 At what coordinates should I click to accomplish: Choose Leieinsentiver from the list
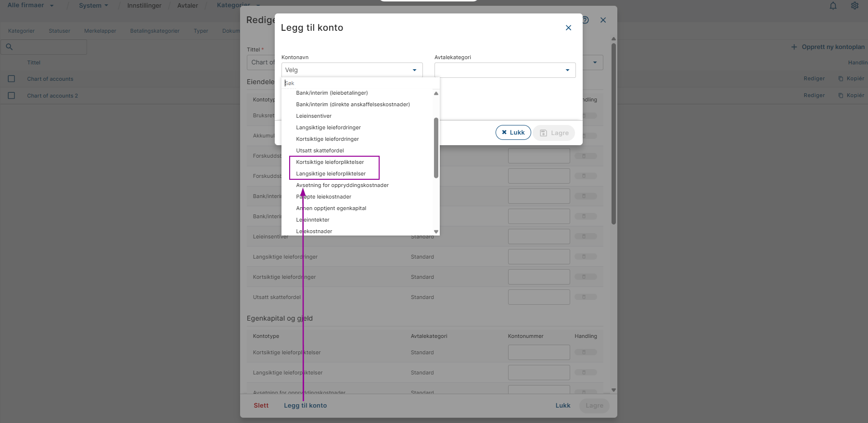pyautogui.click(x=314, y=116)
